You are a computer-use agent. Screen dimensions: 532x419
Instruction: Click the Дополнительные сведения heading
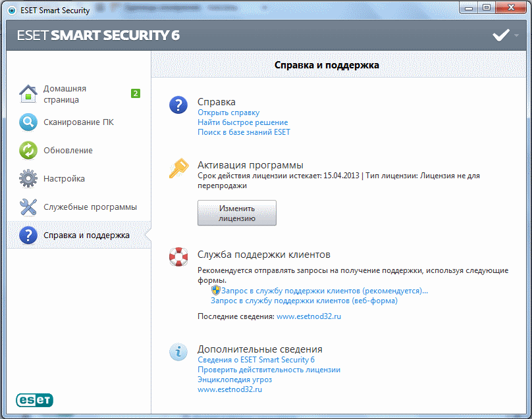pos(260,349)
